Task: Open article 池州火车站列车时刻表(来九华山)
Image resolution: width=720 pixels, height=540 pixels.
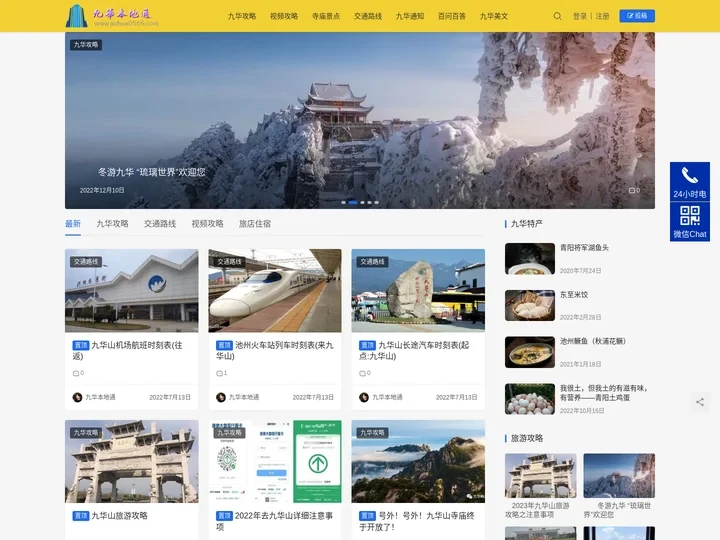Action: pos(275,350)
